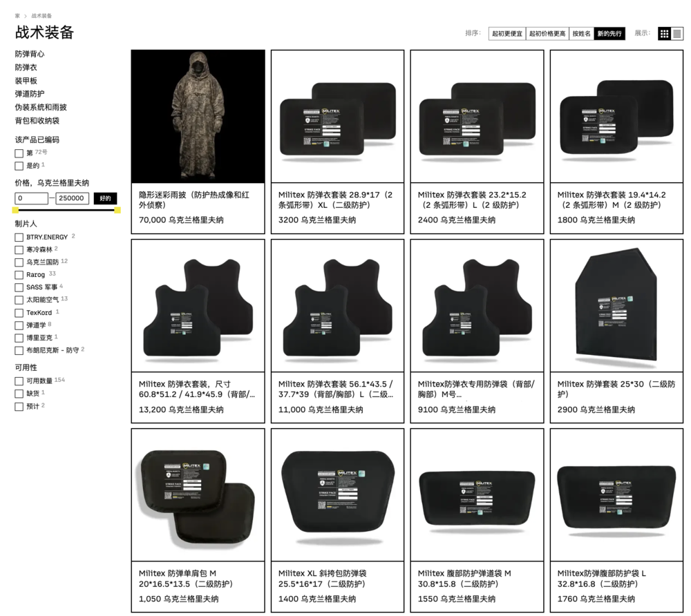Open the camouflage poncho product image
The width and height of the screenshot is (691, 616).
[198, 116]
